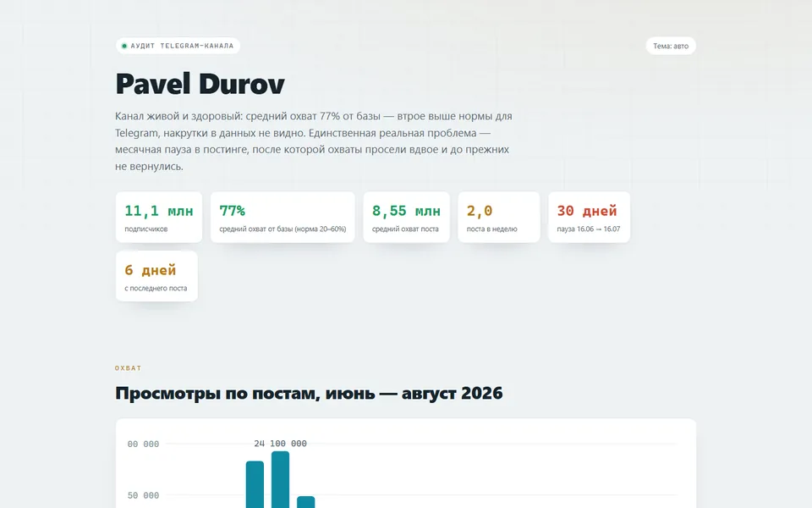
Task: Click the "с последнего поста" caption
Action: click(x=156, y=288)
